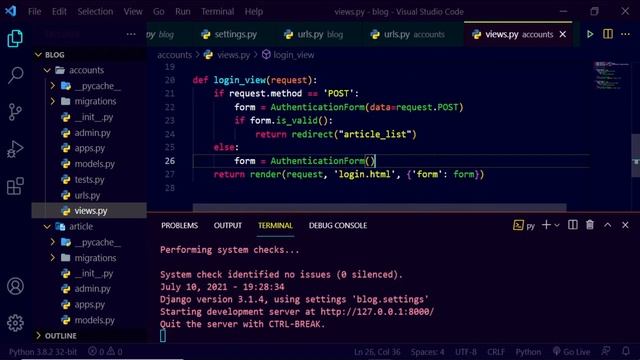Split the terminal panel

pyautogui.click(x=573, y=225)
